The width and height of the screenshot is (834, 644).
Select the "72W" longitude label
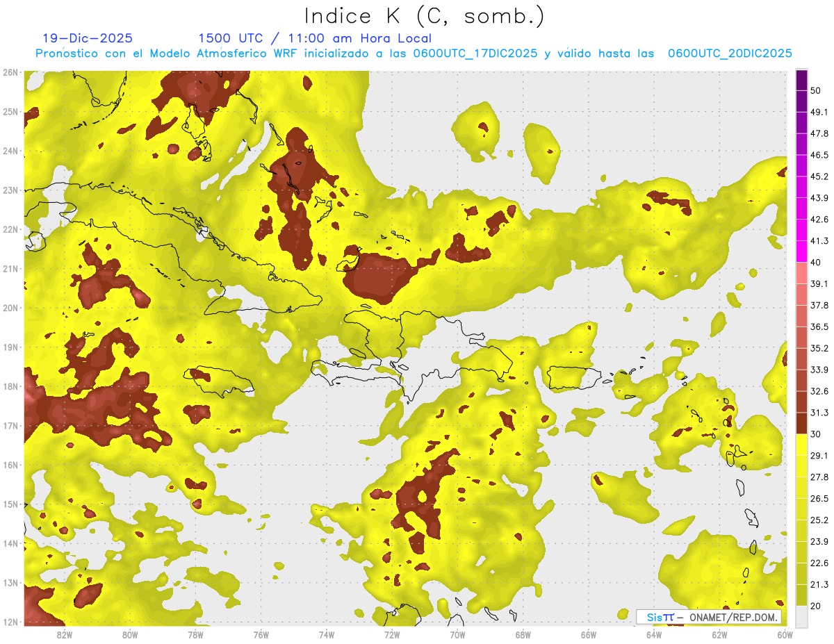pos(392,634)
